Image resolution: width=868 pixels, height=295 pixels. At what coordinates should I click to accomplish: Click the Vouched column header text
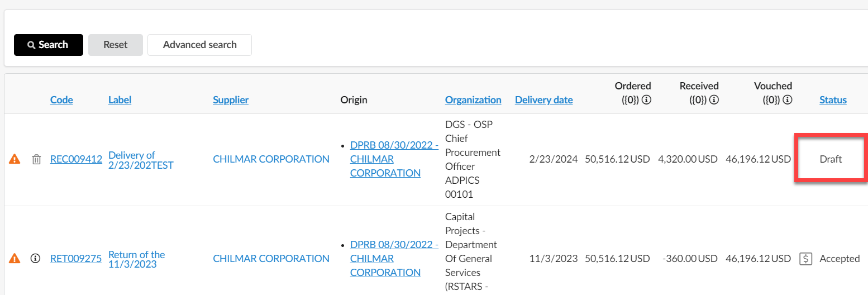click(773, 86)
